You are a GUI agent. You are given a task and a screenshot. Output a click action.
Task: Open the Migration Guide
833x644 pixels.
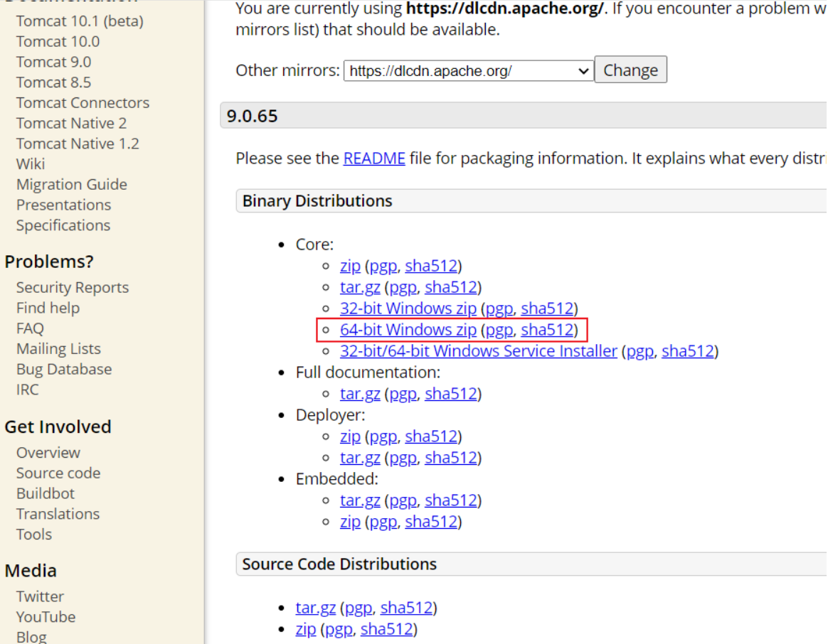tap(72, 184)
